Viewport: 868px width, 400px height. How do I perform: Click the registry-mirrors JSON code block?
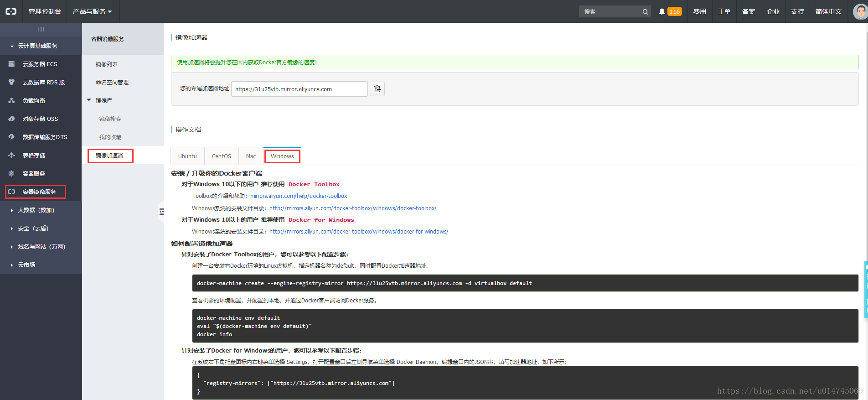pyautogui.click(x=525, y=383)
